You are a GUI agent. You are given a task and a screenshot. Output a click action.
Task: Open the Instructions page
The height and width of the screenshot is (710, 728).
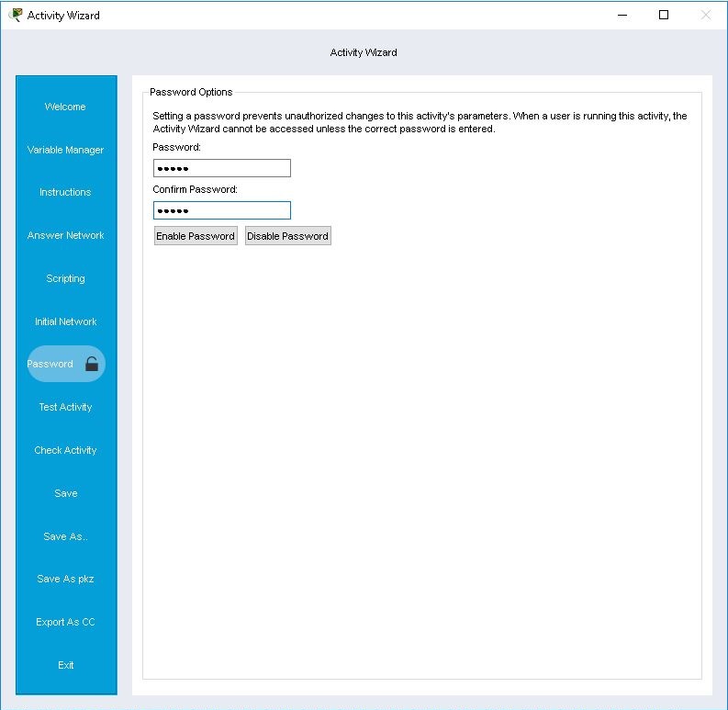click(65, 192)
